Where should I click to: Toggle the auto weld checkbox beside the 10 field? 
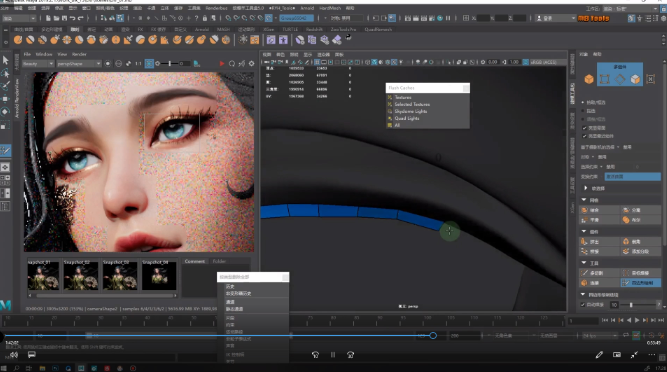[x=583, y=305]
